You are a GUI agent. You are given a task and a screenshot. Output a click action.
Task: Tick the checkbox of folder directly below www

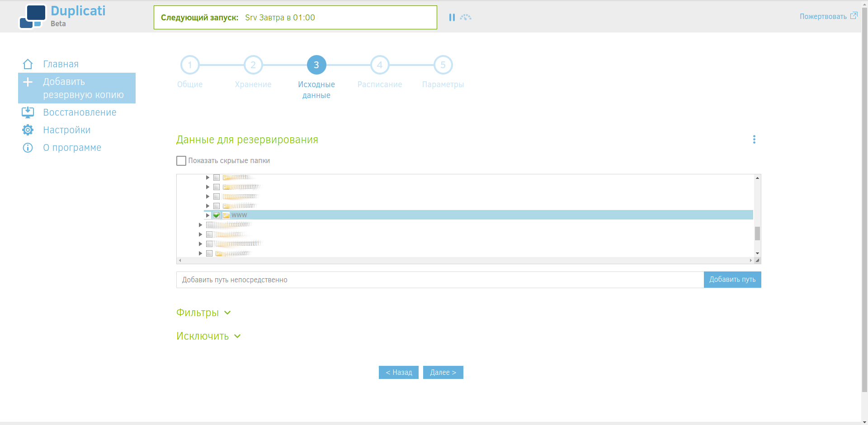point(209,225)
